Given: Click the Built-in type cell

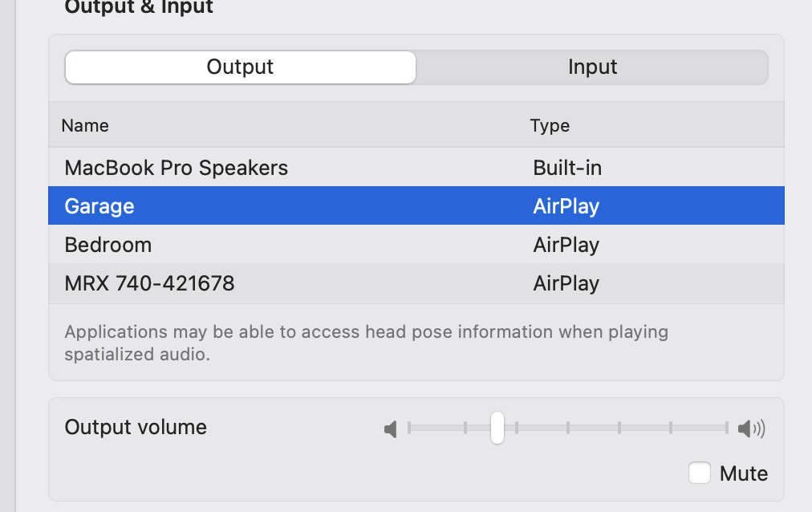Looking at the screenshot, I should click(x=567, y=168).
